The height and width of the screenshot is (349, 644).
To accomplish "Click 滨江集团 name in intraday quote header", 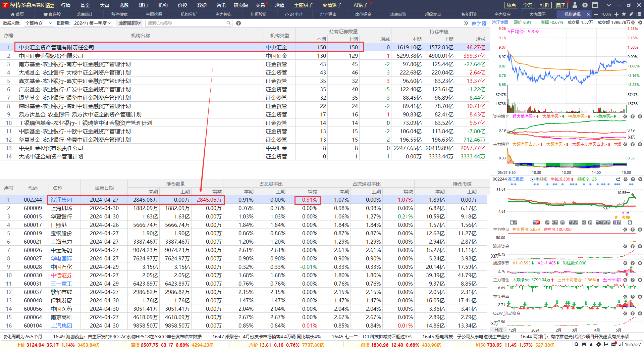I will coord(500,22).
